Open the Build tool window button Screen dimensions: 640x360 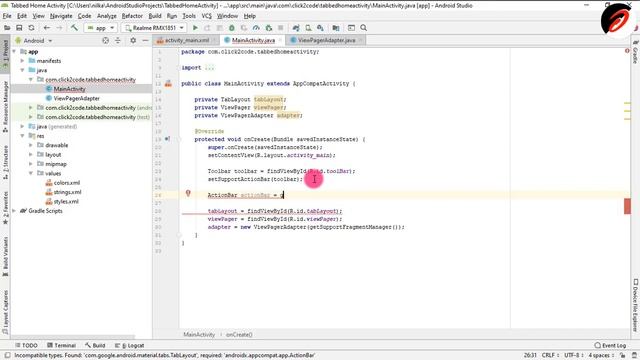pos(95,345)
